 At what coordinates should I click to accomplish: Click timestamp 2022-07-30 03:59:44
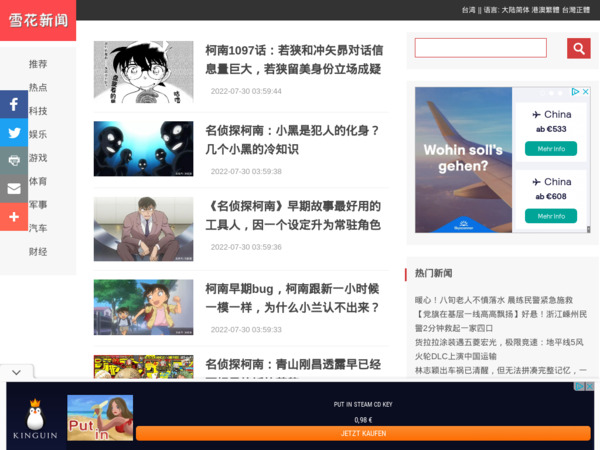tap(246, 91)
